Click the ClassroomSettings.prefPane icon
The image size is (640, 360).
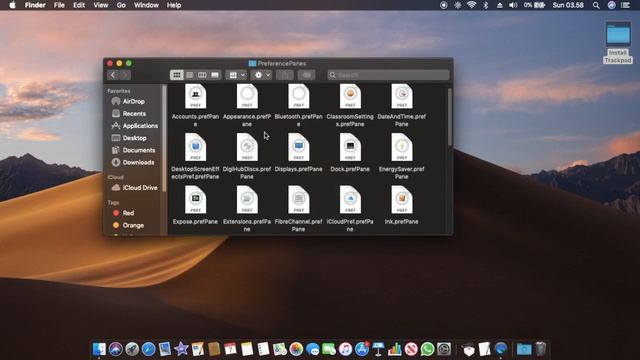coord(350,96)
